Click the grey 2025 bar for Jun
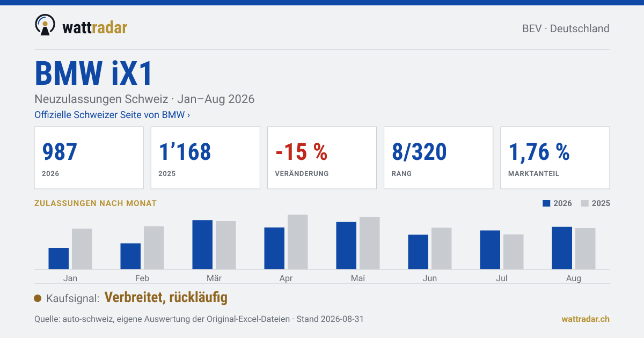Viewport: 644px width, 338px height. [x=442, y=248]
